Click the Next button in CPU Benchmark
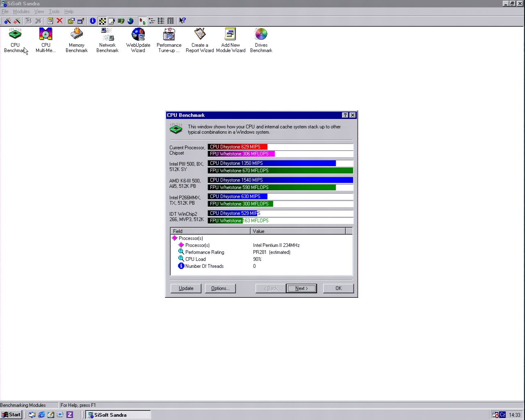The width and height of the screenshot is (525, 420). click(301, 288)
